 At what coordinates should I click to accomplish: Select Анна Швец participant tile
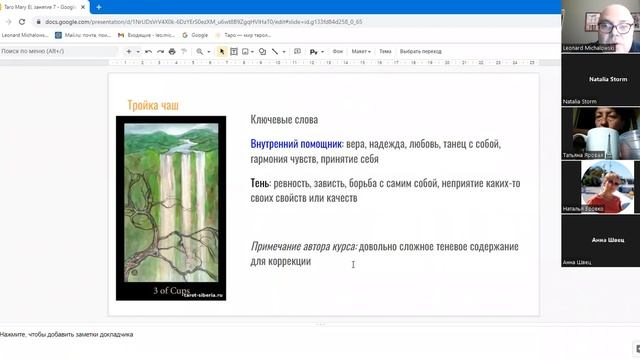(x=600, y=241)
